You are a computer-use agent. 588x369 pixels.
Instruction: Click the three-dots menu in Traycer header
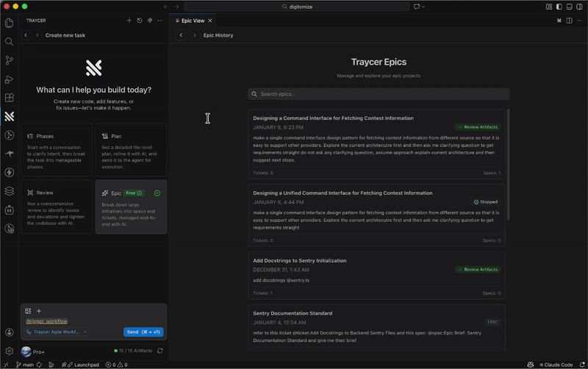[160, 21]
